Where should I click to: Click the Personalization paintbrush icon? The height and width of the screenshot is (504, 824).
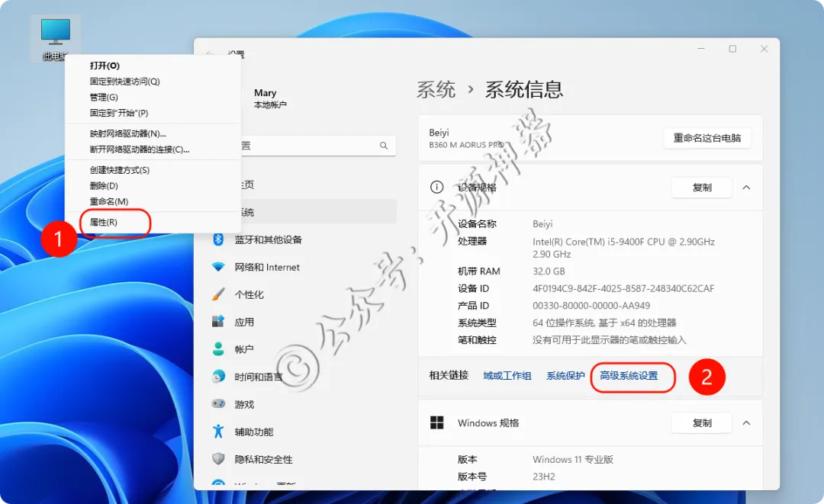218,294
